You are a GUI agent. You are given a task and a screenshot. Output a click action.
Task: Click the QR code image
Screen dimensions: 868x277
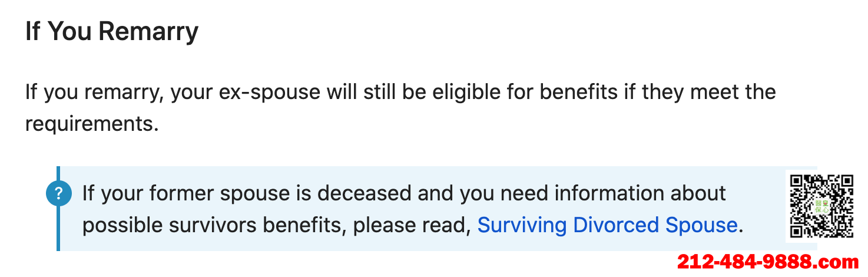tap(821, 206)
